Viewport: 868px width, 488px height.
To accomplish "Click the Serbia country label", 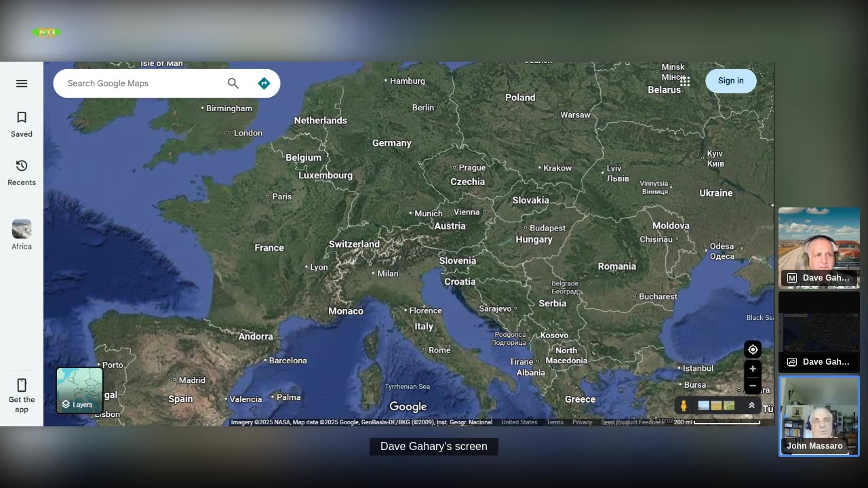I will [x=553, y=303].
